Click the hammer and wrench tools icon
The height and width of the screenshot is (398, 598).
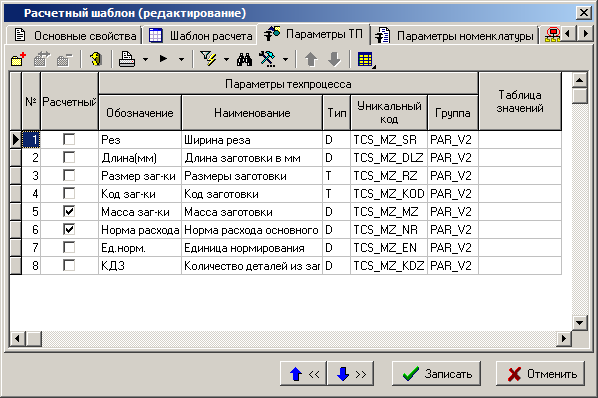(267, 59)
